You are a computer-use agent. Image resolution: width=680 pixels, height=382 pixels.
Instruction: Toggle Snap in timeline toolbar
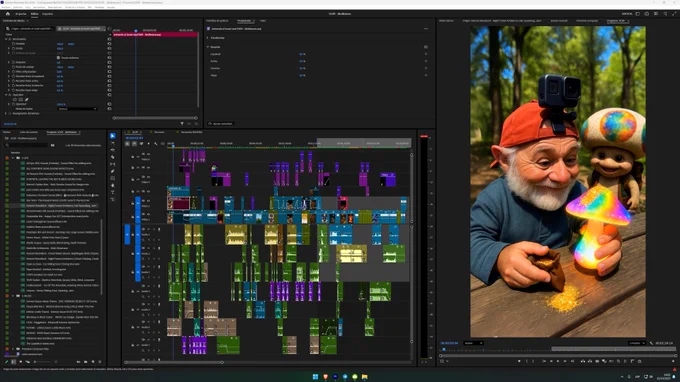(134, 144)
